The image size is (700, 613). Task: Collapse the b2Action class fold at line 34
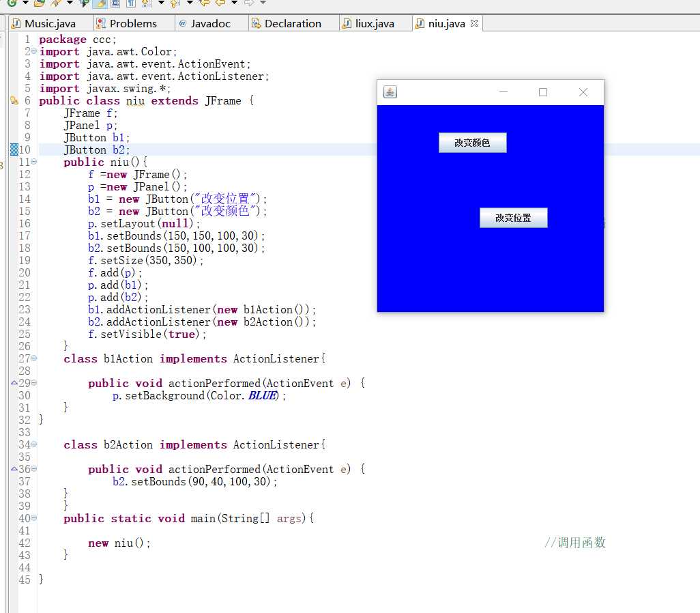click(34, 444)
